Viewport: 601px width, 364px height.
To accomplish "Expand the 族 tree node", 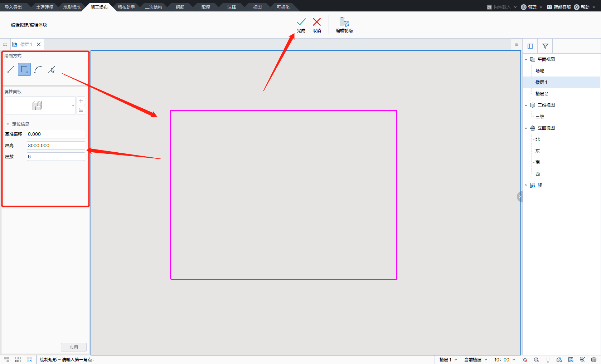I will pos(526,185).
